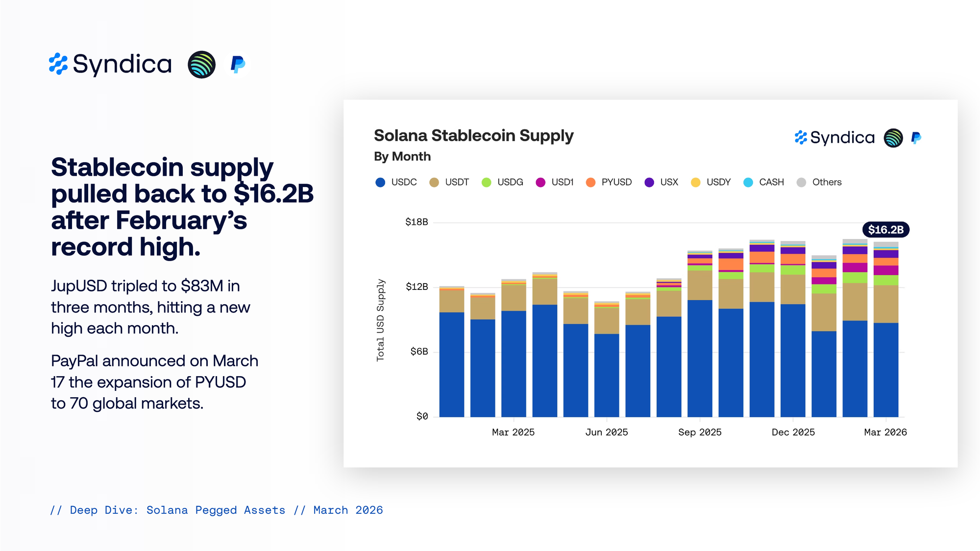Click the Sep 2025 axis label
980x551 pixels.
point(700,432)
